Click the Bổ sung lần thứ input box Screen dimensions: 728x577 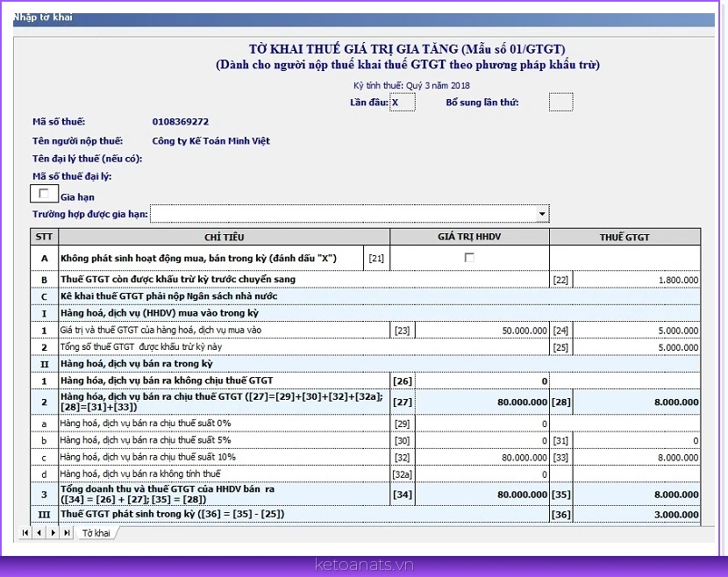click(560, 102)
